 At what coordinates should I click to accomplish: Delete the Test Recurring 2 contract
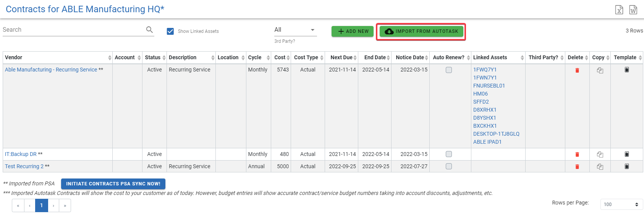point(577,167)
